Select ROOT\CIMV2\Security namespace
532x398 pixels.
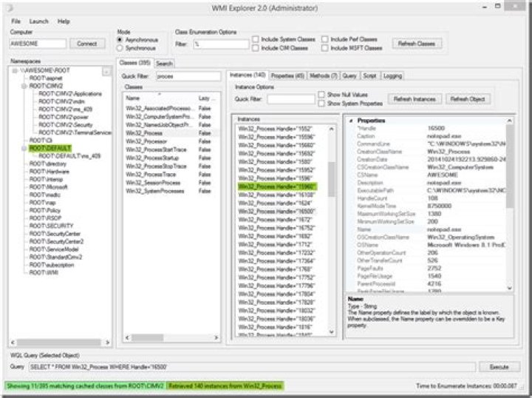pos(66,125)
